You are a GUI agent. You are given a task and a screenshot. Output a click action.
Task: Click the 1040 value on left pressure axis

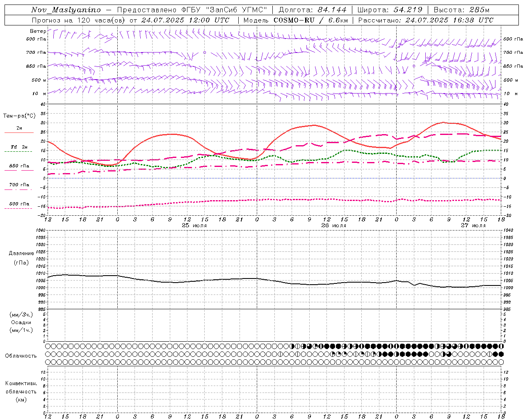[40, 231]
